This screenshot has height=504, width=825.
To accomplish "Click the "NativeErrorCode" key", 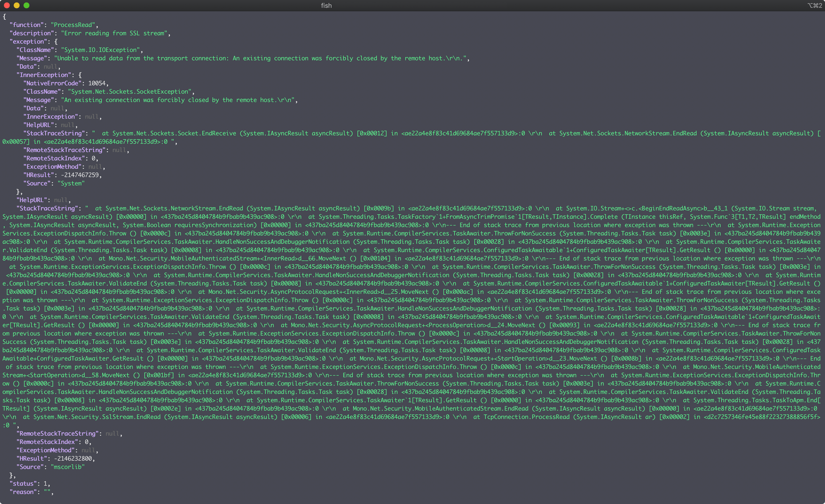I will [52, 83].
